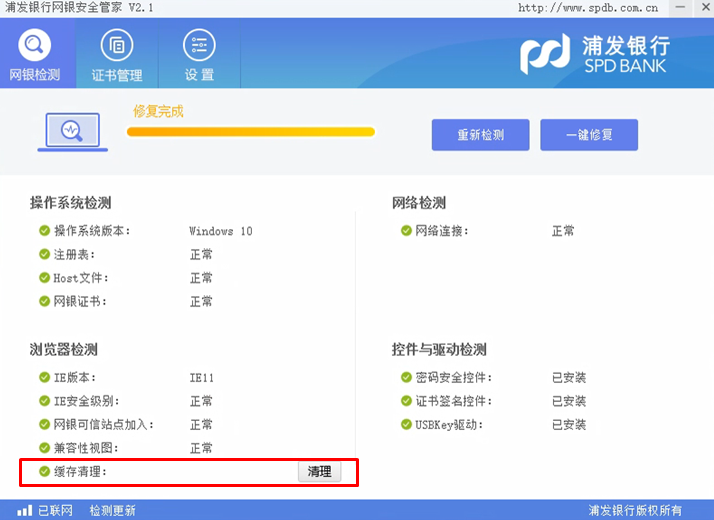This screenshot has height=520, width=714.
Task: Click green check beside 兼容性视图
Action: [44, 448]
